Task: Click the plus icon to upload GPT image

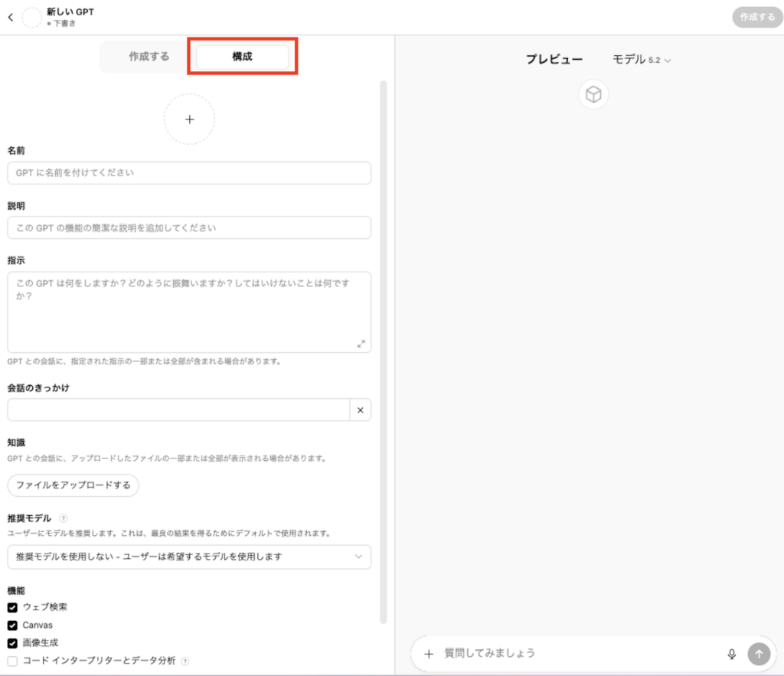Action: click(x=189, y=119)
